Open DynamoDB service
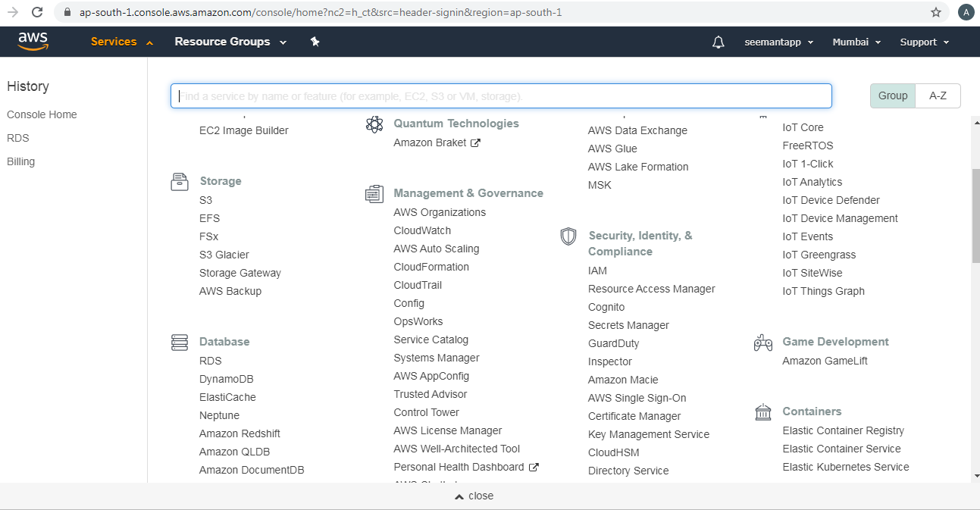 tap(227, 379)
